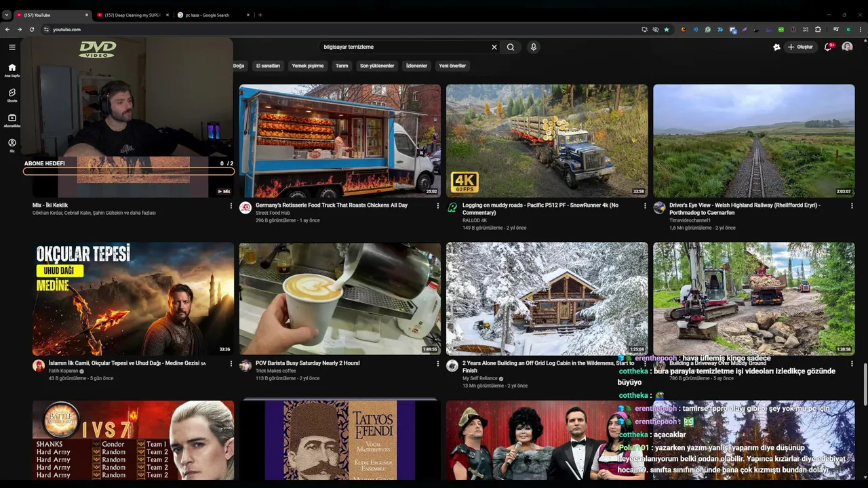Image resolution: width=868 pixels, height=488 pixels.
Task: Open the SnowRunner logging truck thumbnail
Action: tap(547, 140)
